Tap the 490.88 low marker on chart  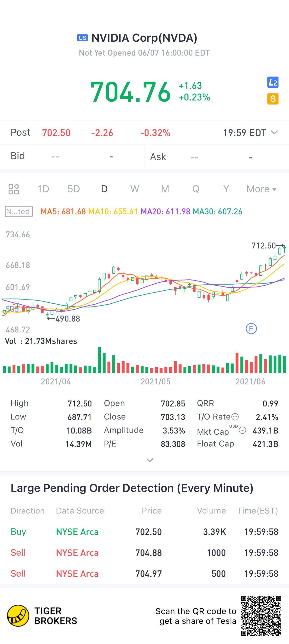[68, 319]
